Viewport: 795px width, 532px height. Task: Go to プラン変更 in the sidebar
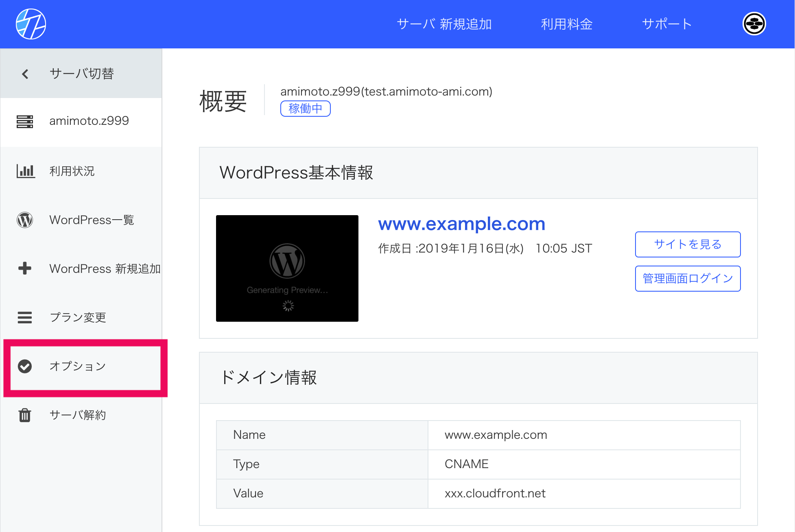click(81, 317)
